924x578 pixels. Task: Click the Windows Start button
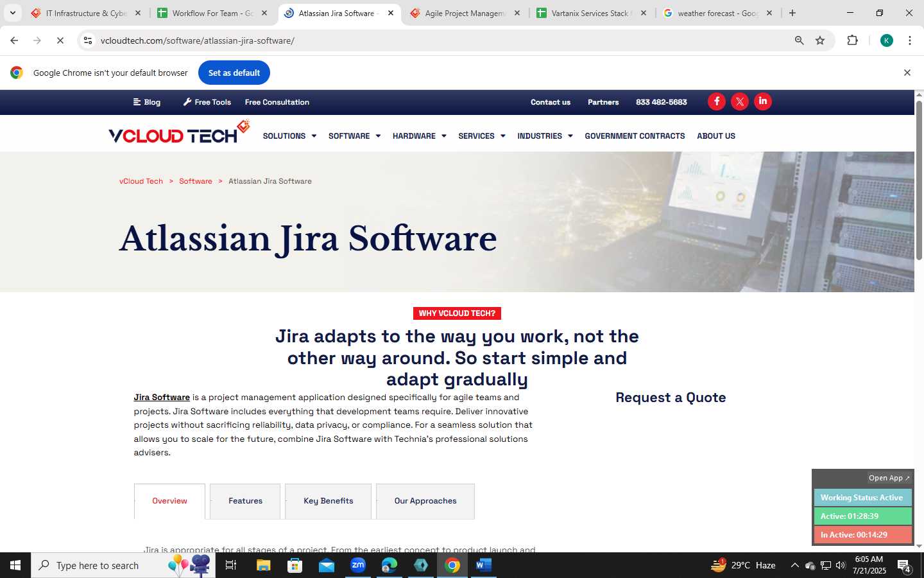tap(15, 565)
